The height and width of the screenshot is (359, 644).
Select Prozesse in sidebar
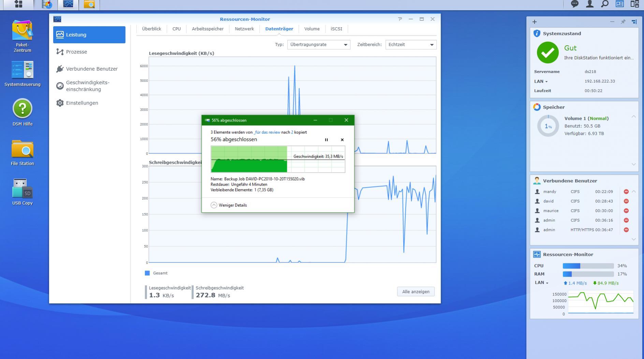[x=89, y=52]
